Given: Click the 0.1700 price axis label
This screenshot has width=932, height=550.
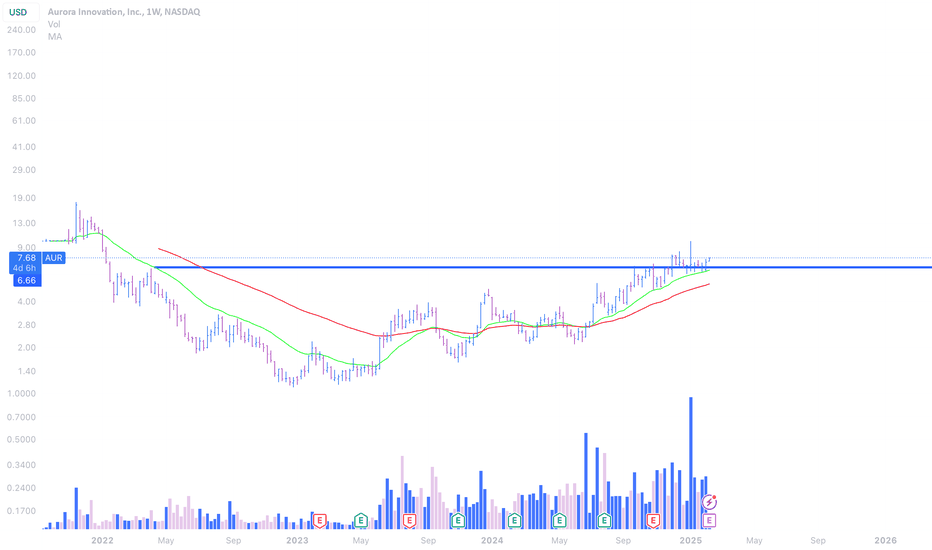Looking at the screenshot, I should coord(21,511).
